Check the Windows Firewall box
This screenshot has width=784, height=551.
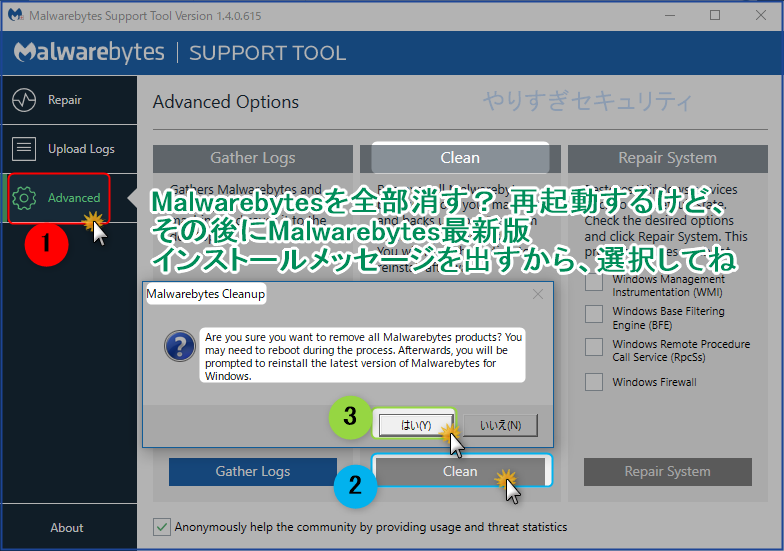tap(594, 382)
